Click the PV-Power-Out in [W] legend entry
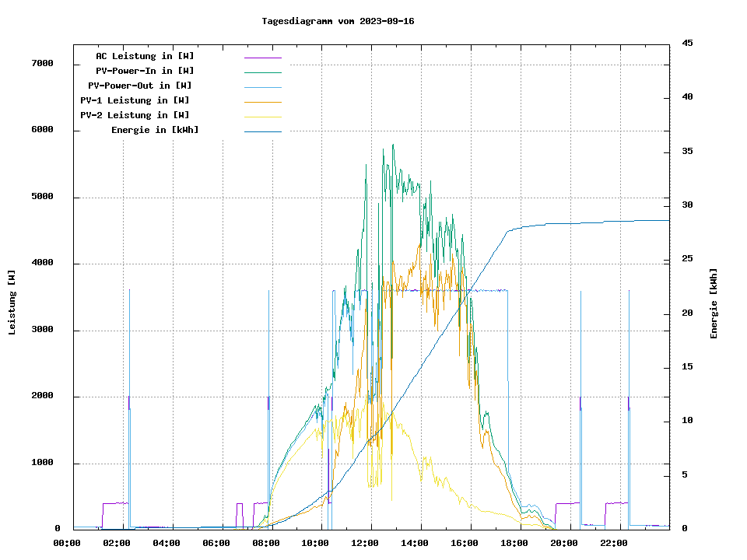 click(x=140, y=86)
